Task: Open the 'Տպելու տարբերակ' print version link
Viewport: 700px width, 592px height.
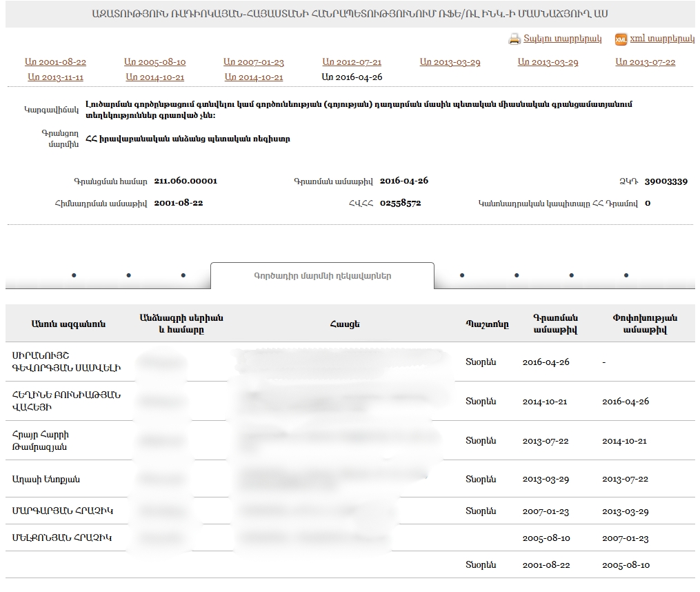Action: 562,39
